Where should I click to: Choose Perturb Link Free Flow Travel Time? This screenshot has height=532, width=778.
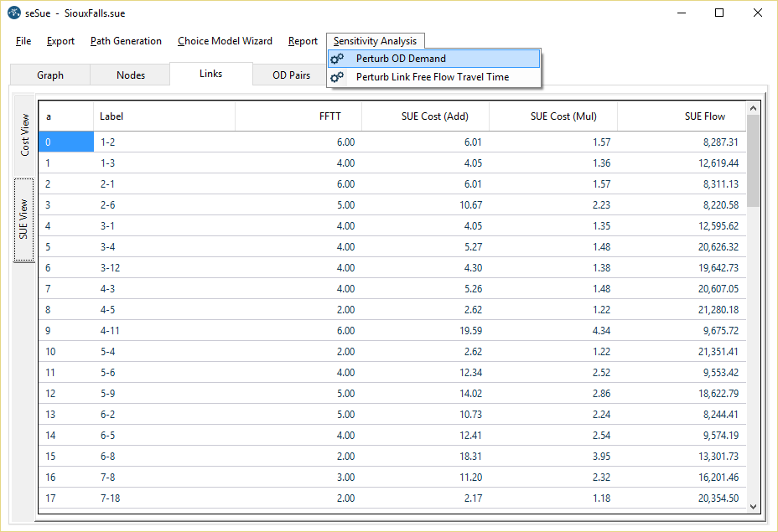pos(432,77)
